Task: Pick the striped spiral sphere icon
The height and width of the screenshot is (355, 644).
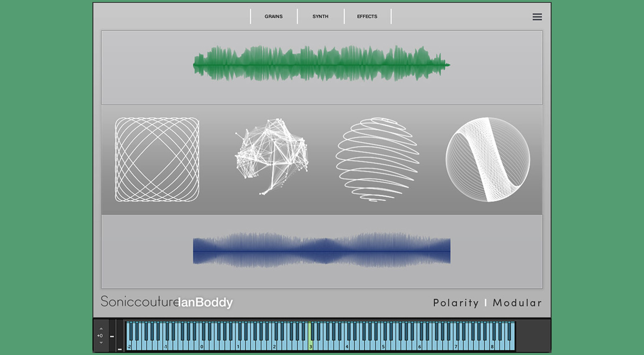Action: [378, 159]
